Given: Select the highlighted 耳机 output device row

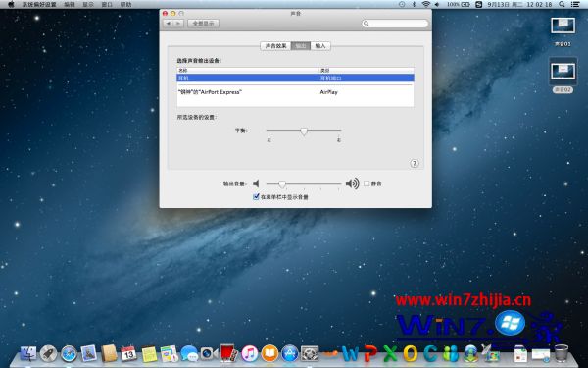Looking at the screenshot, I should click(x=296, y=79).
